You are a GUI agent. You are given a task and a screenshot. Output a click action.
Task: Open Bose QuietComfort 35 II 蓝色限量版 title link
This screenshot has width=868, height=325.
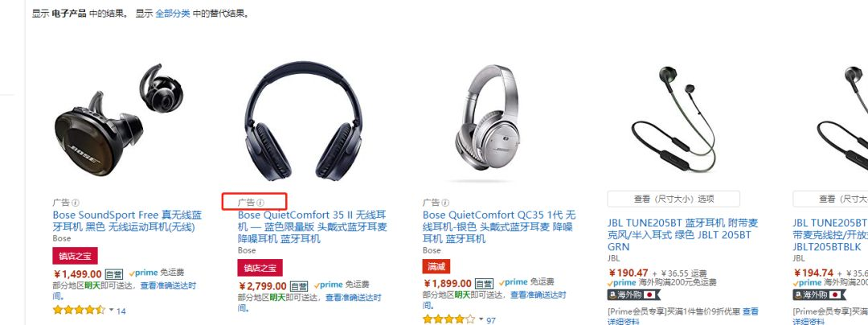click(312, 227)
